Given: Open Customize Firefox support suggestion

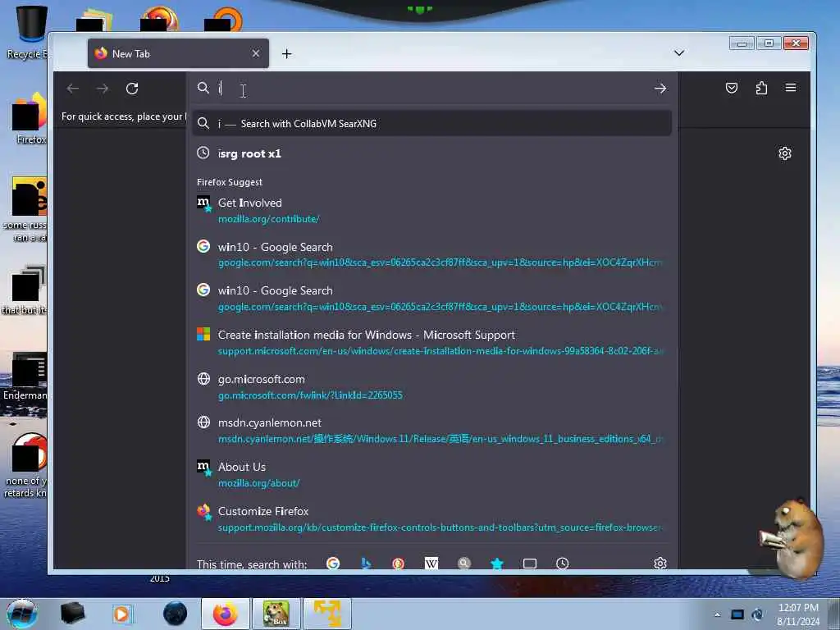Looking at the screenshot, I should click(x=431, y=519).
